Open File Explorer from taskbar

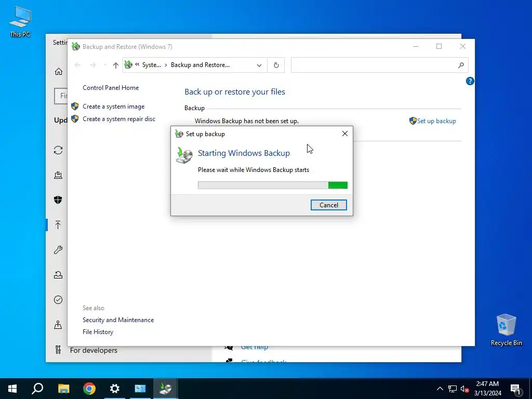pos(63,389)
